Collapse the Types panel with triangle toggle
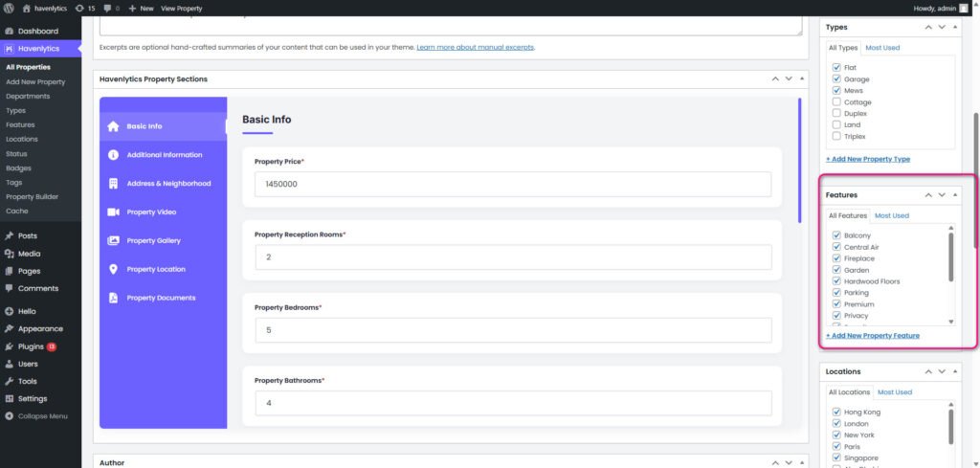The height and width of the screenshot is (468, 980). tap(955, 27)
